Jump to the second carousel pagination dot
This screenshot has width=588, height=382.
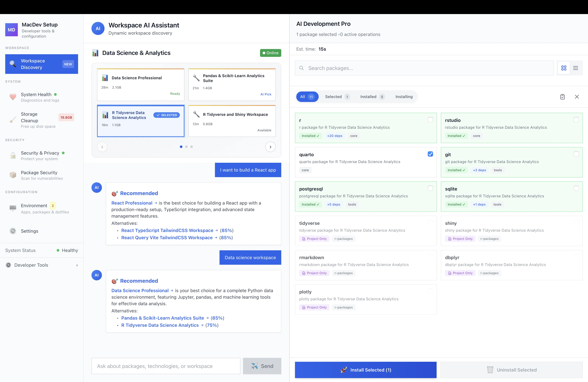point(186,147)
